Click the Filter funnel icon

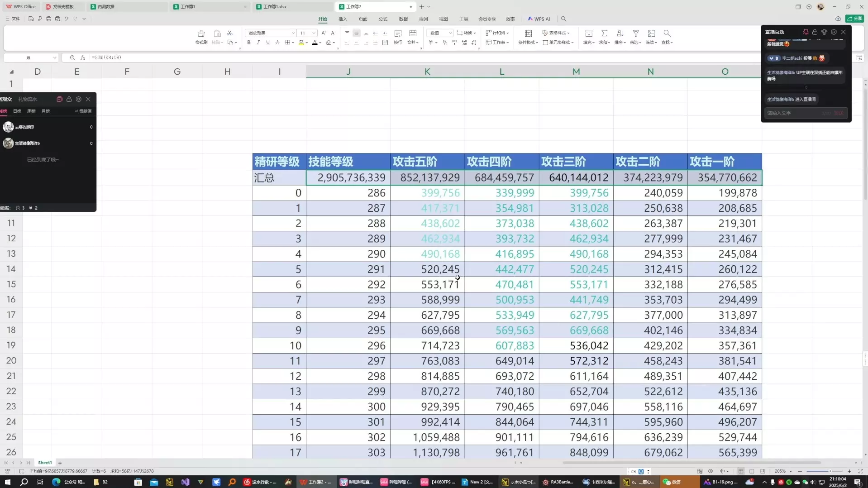(x=636, y=33)
